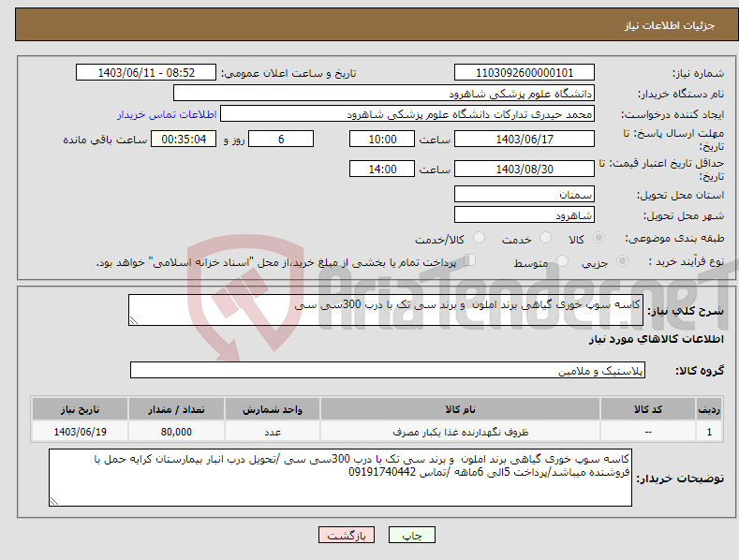Screen dimensions: 739x560
Task: Click the item name ظروف نگهدارنده غذا یکبار مصرف
Action: 460,432
